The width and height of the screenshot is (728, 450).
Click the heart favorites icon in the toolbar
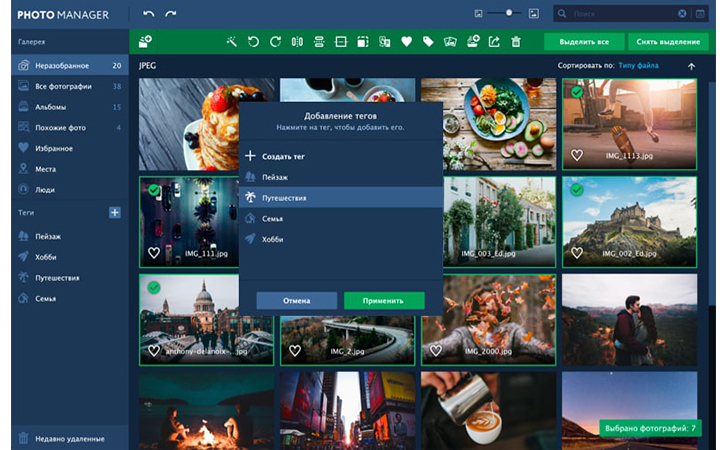(x=407, y=42)
